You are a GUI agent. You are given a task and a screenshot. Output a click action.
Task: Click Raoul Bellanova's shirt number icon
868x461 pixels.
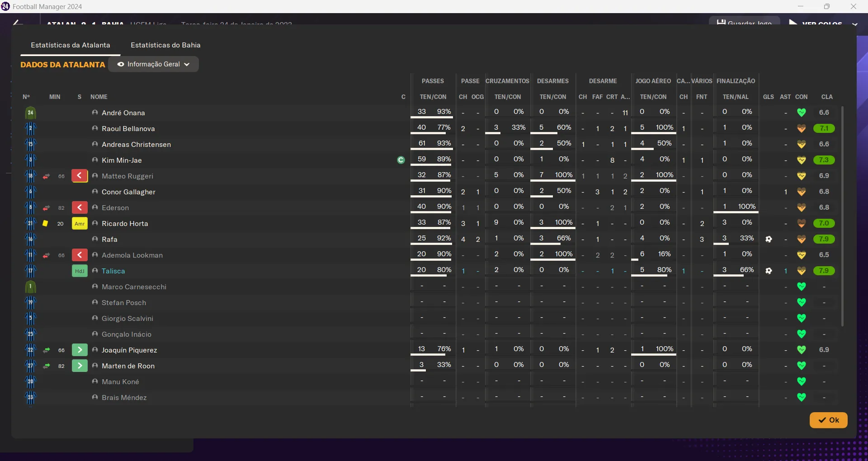click(x=30, y=128)
